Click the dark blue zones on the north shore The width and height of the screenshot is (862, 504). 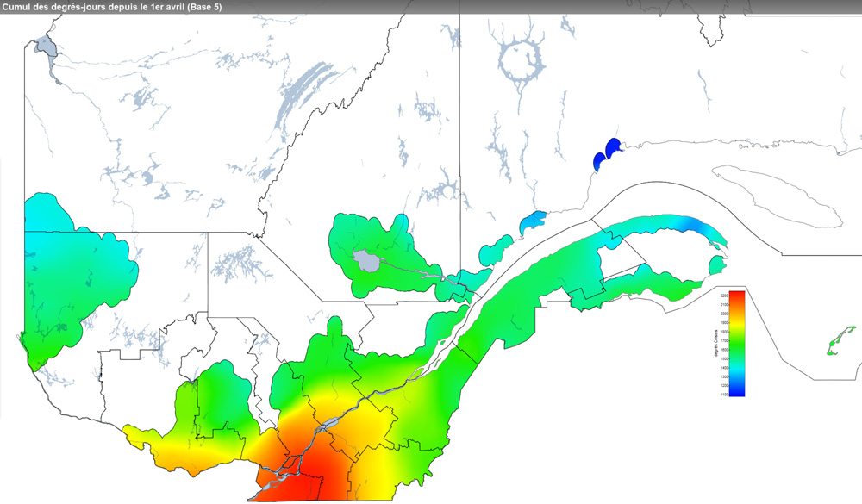(x=608, y=152)
